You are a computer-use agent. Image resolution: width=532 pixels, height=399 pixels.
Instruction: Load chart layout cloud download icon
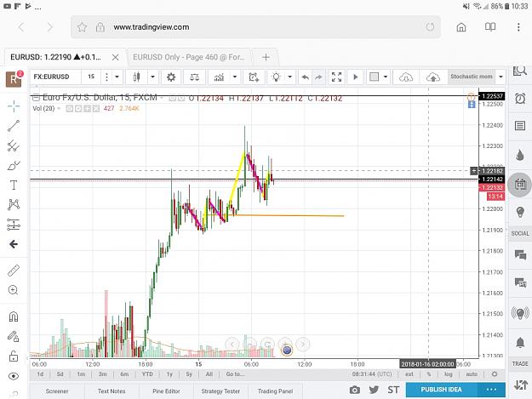point(406,77)
